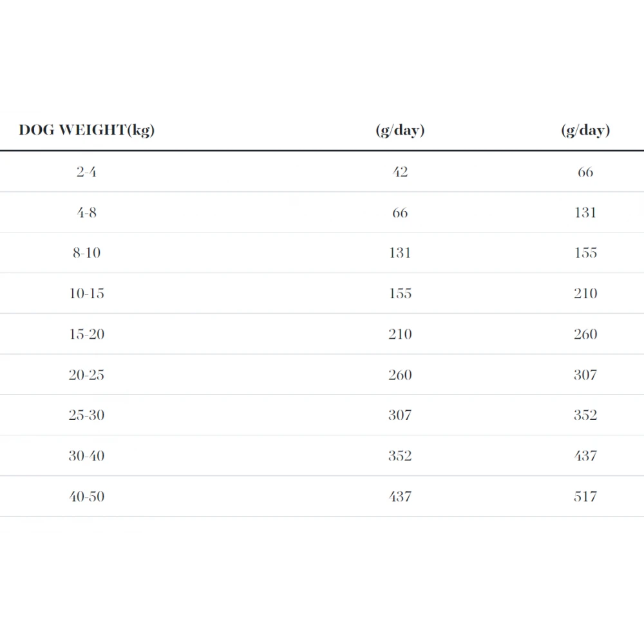
Task: Select the 30-40 weight range cell
Action: click(x=86, y=456)
